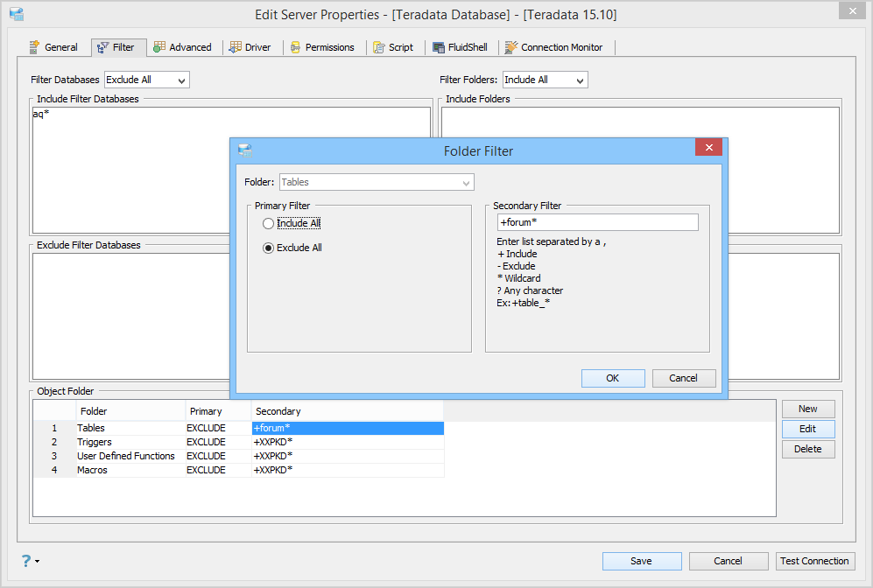
Task: Click the Include Folders text area
Action: (640, 122)
